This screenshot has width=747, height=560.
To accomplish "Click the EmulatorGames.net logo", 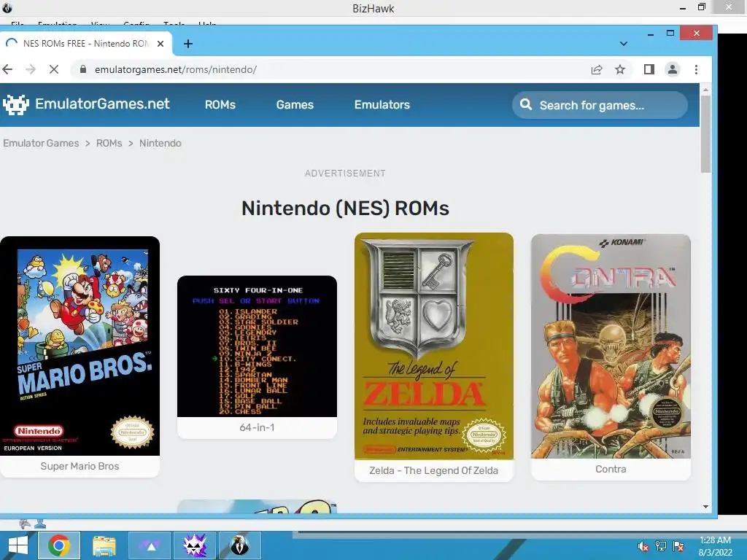I will pyautogui.click(x=86, y=104).
